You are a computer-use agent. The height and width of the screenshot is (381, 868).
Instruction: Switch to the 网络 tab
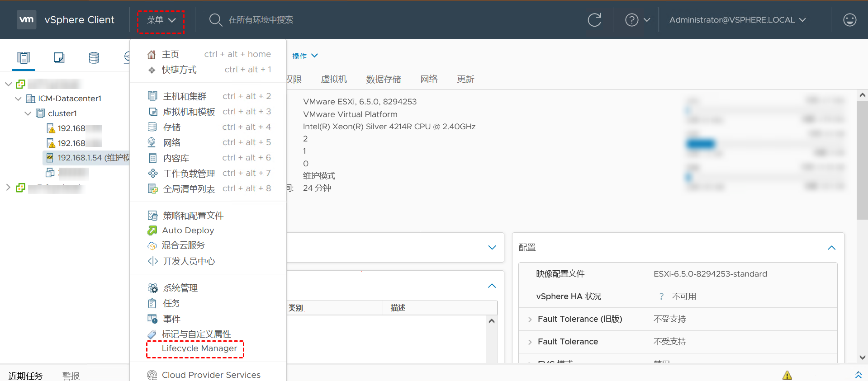pos(429,79)
